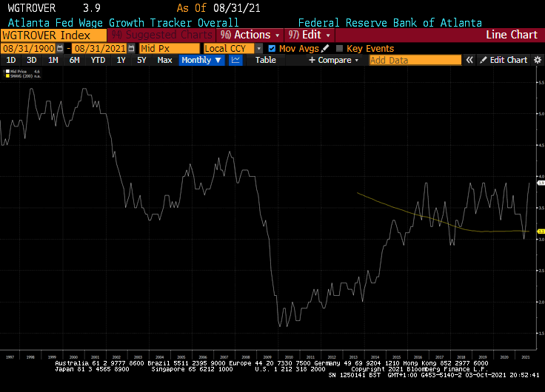Image resolution: width=545 pixels, height=392 pixels.
Task: Click the end date field 08/31/2021
Action: pos(100,49)
